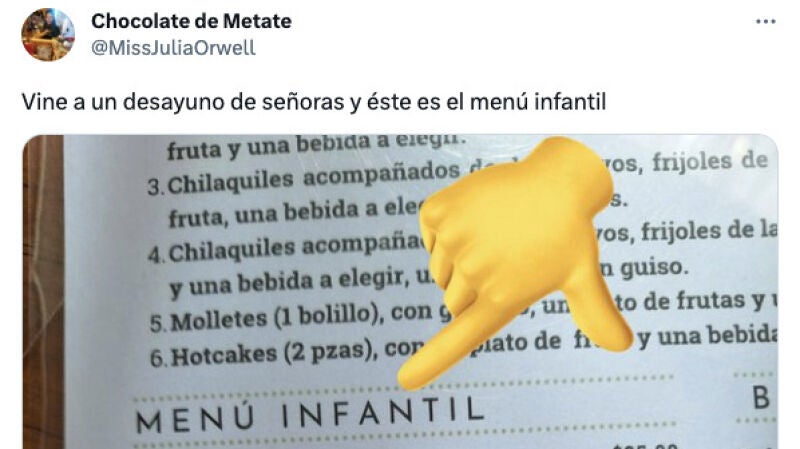Click the 'fruta y una bebida' top line
The width and height of the screenshot is (800, 449).
pyautogui.click(x=316, y=146)
